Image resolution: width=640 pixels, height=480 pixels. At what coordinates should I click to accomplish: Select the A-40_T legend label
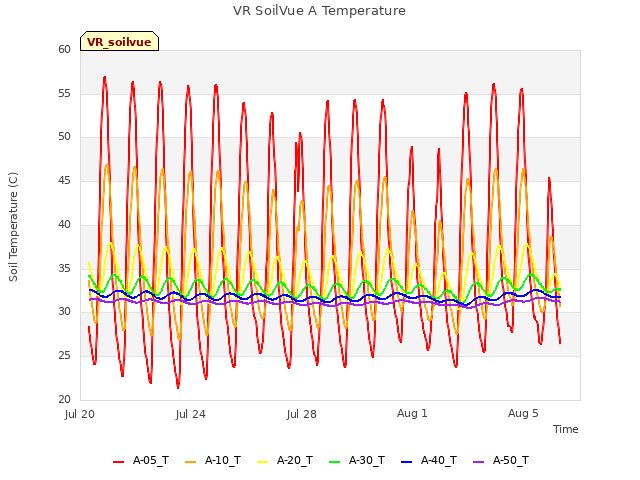click(439, 460)
